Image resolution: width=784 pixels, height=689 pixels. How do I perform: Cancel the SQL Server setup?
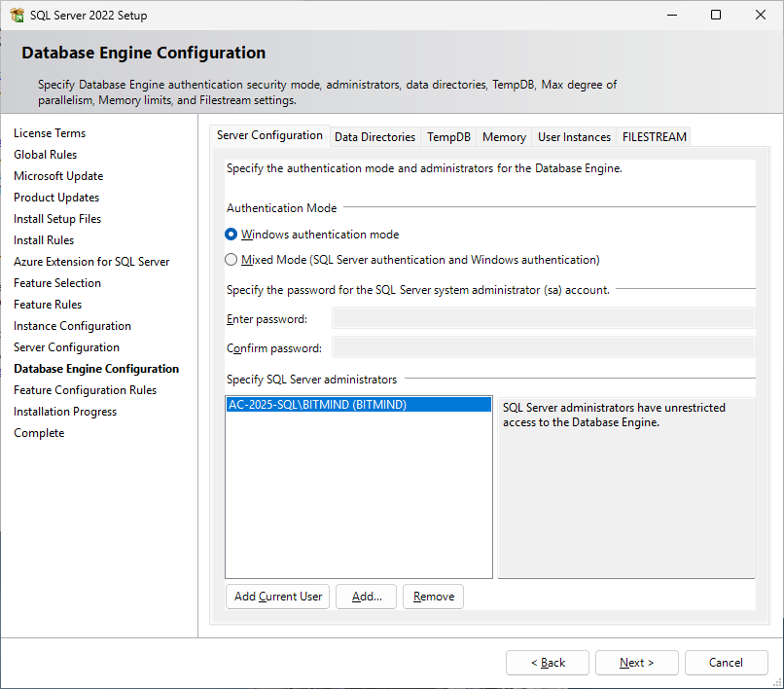(x=726, y=663)
